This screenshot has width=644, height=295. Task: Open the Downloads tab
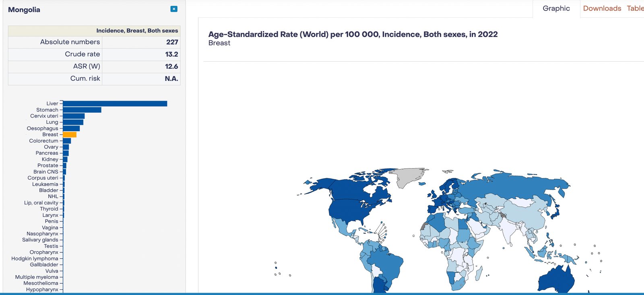(x=602, y=8)
